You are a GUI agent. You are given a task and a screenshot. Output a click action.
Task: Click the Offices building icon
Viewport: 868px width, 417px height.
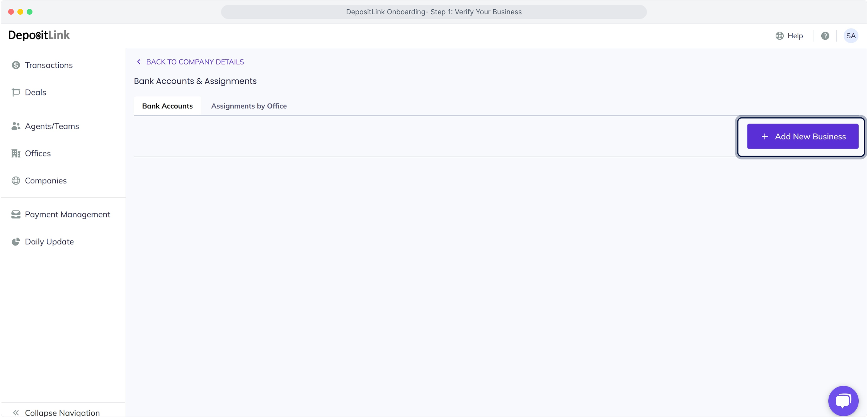16,153
